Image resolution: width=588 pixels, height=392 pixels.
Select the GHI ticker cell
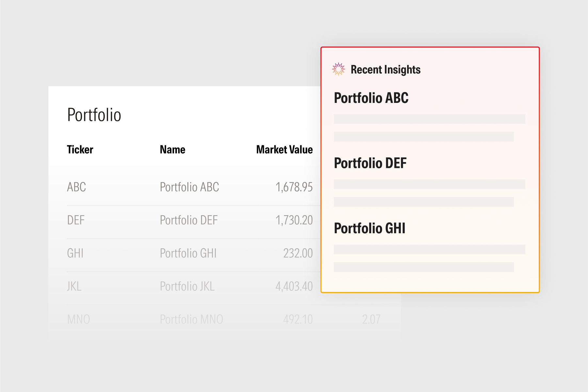tap(75, 253)
